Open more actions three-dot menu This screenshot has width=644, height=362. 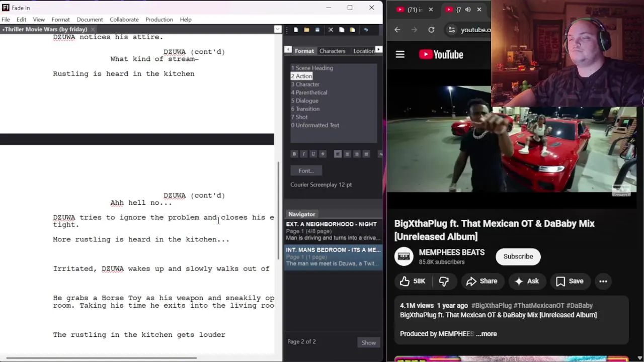coord(603,282)
